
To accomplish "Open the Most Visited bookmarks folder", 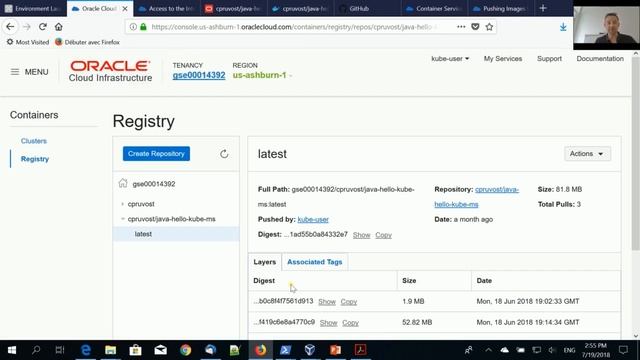I will point(28,42).
